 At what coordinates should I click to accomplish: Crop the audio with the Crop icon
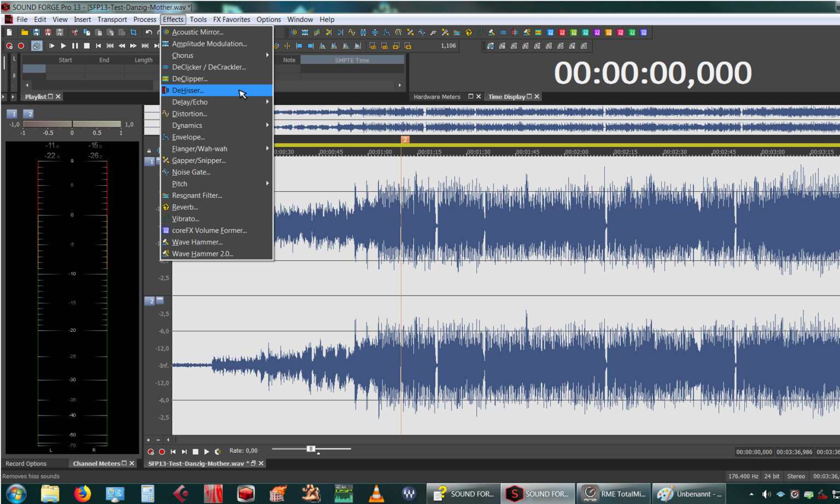point(133,33)
